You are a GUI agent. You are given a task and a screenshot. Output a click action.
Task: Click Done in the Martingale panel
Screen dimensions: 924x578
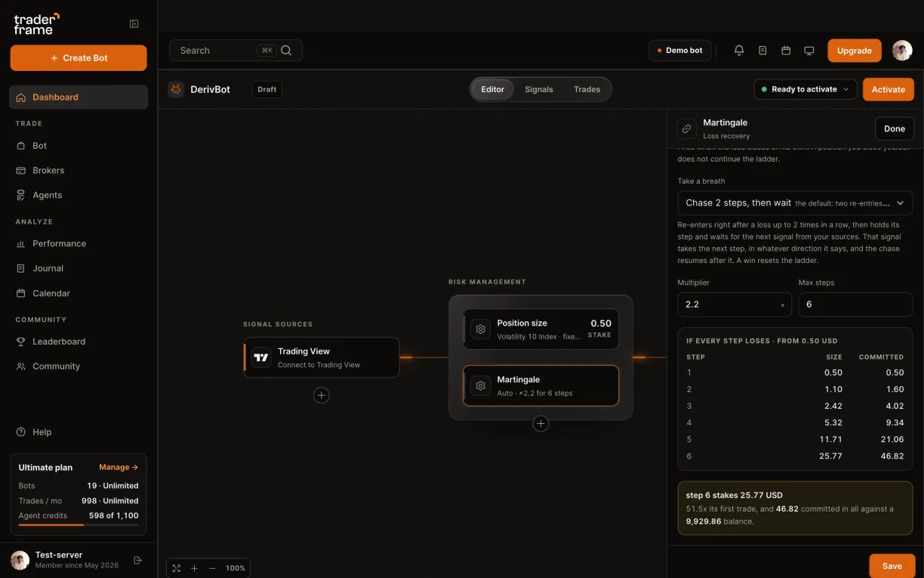895,128
